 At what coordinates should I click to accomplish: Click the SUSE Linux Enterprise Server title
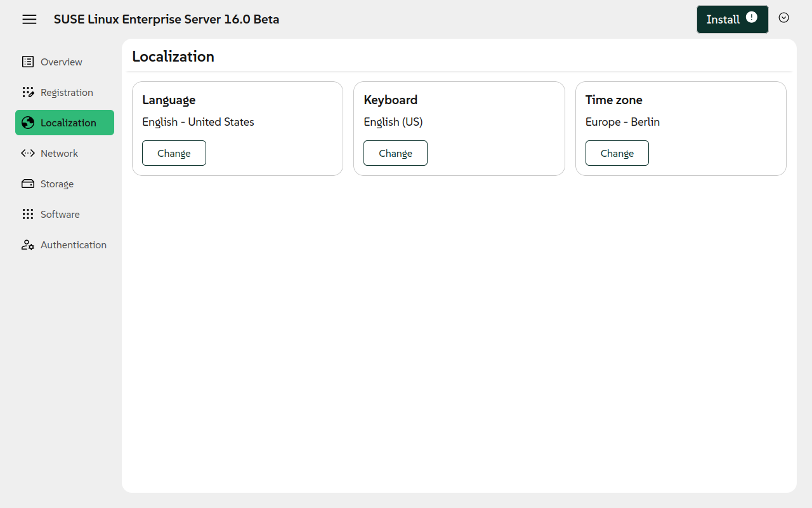pyautogui.click(x=166, y=19)
